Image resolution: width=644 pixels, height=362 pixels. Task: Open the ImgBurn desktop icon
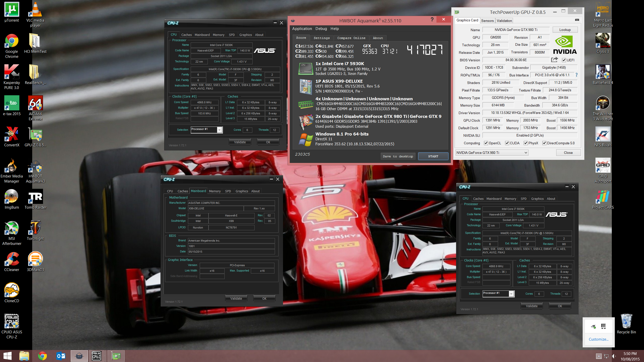pyautogui.click(x=12, y=199)
